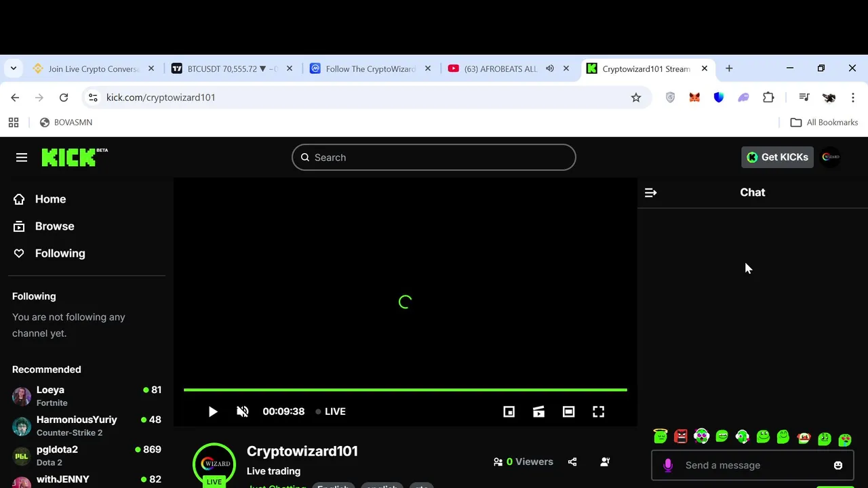Focus the Kick search box
This screenshot has width=868, height=488.
tap(434, 157)
